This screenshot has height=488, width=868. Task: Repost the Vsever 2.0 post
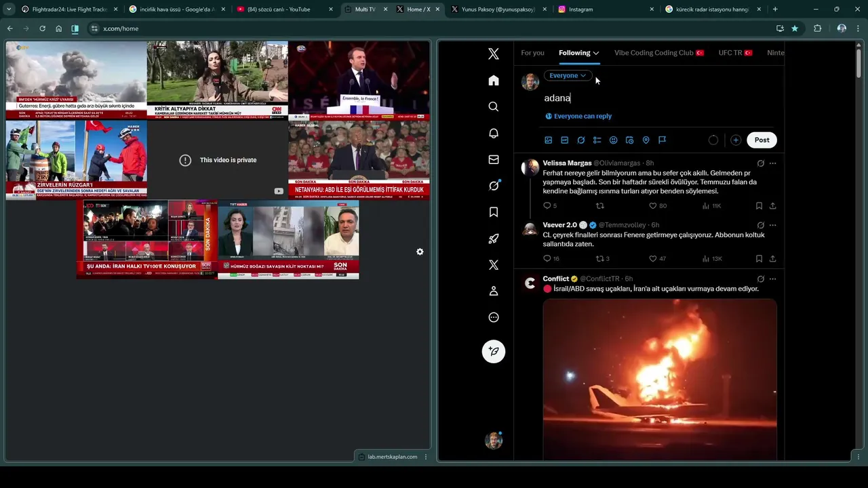[x=599, y=259]
